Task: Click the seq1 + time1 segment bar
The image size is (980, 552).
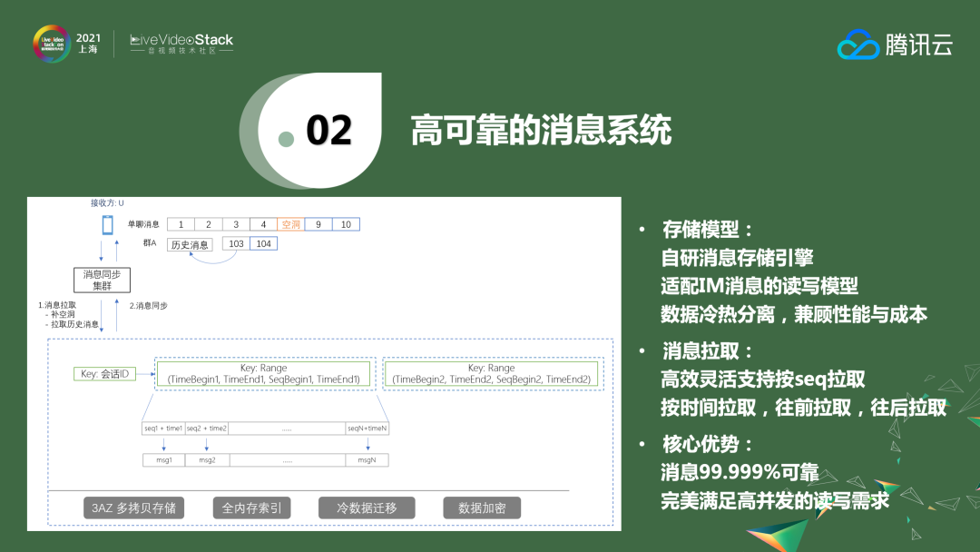Action: (164, 428)
